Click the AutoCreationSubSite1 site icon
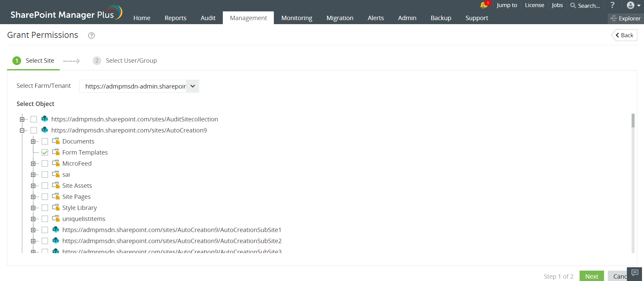This screenshot has height=281, width=644. (56, 229)
